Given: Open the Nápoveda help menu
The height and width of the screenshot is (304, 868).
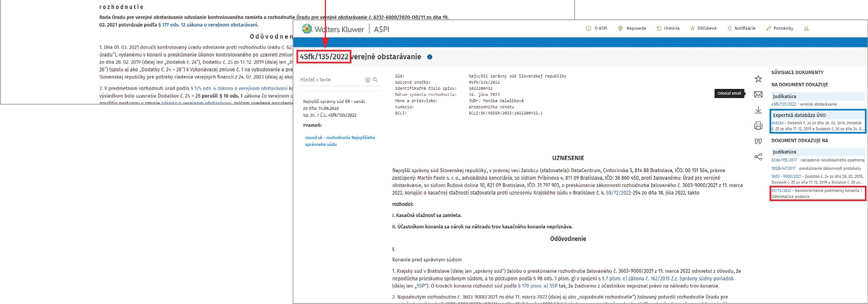Looking at the screenshot, I should click(x=632, y=28).
